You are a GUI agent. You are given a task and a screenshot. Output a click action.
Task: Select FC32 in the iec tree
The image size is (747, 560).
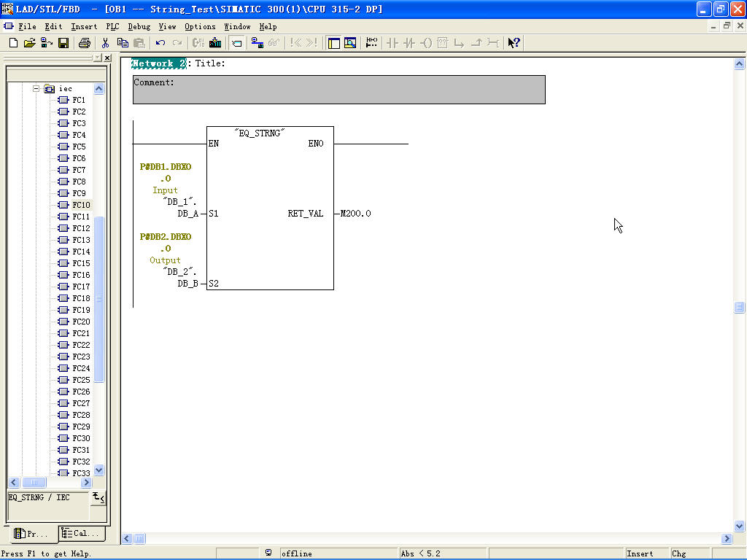coord(81,462)
